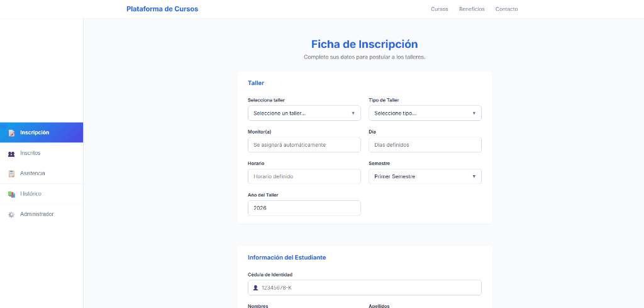
Task: Click the 'Complete sus datos' subtitle text
Action: tap(365, 57)
